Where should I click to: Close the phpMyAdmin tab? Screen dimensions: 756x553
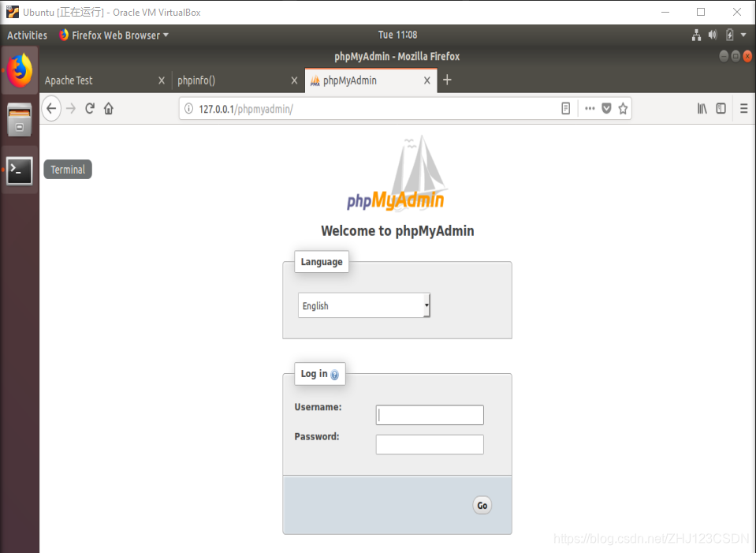click(426, 80)
